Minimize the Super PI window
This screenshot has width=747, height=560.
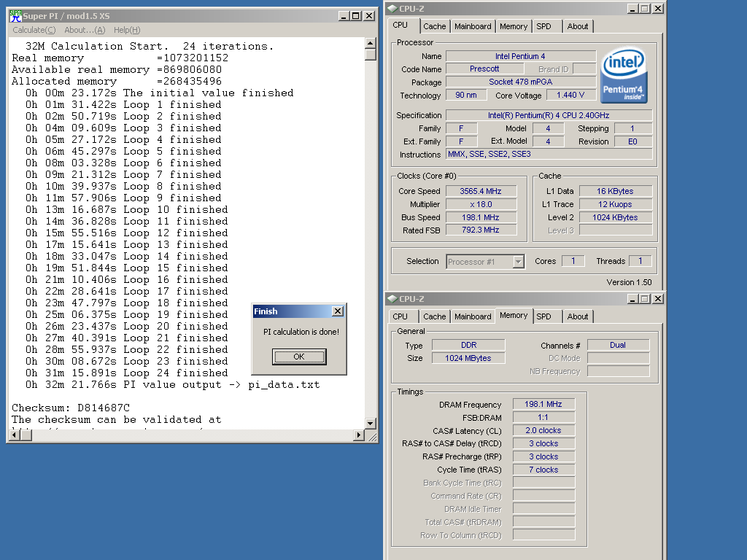[344, 16]
